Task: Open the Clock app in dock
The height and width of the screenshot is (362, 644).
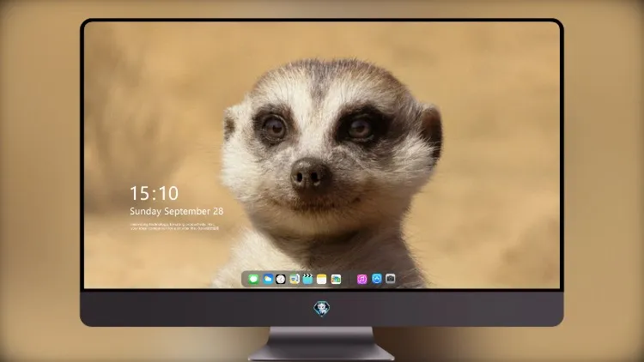Action: (281, 279)
